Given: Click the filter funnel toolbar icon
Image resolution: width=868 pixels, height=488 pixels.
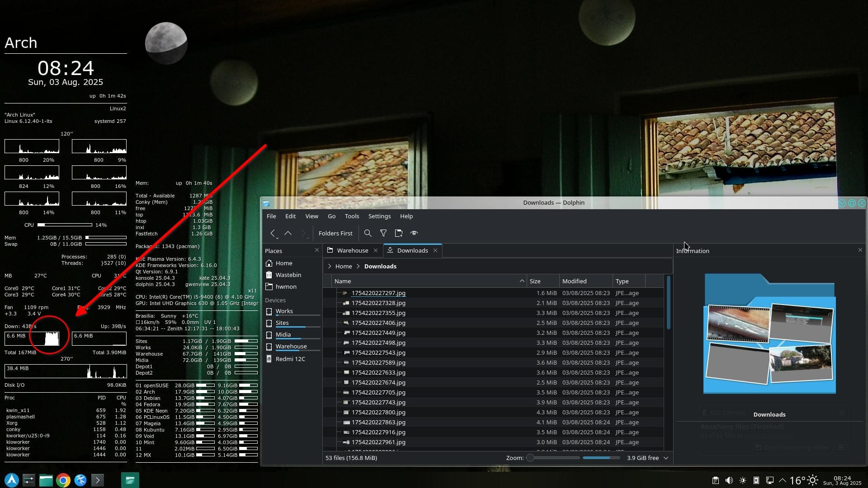Looking at the screenshot, I should (x=383, y=233).
